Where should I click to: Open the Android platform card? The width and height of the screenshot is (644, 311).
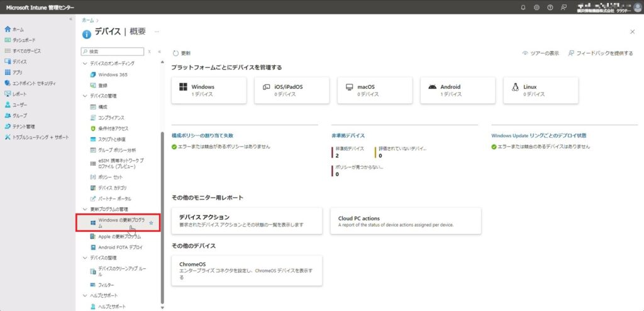coord(458,90)
